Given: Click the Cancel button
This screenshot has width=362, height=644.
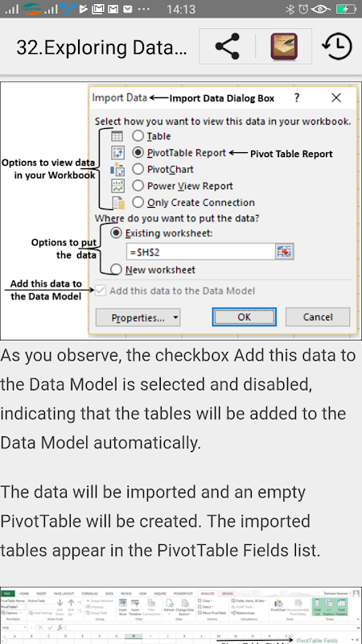Looking at the screenshot, I should 318,317.
